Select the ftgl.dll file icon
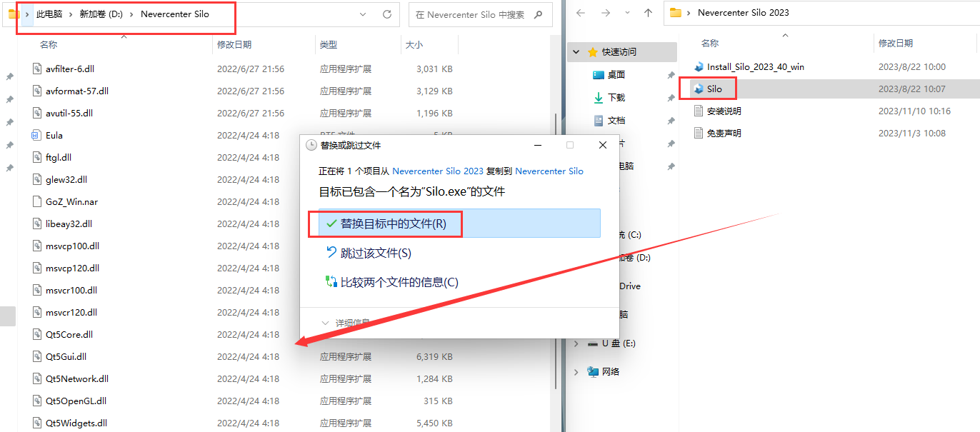 click(x=37, y=157)
